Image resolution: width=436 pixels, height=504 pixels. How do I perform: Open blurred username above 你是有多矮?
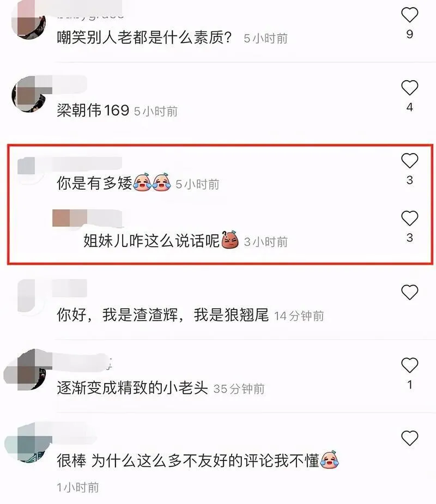tap(70, 165)
